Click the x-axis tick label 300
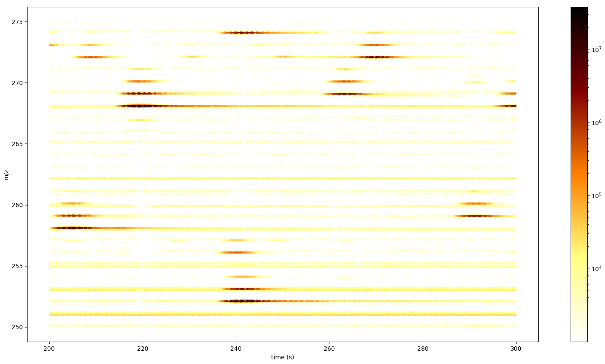 (x=516, y=349)
